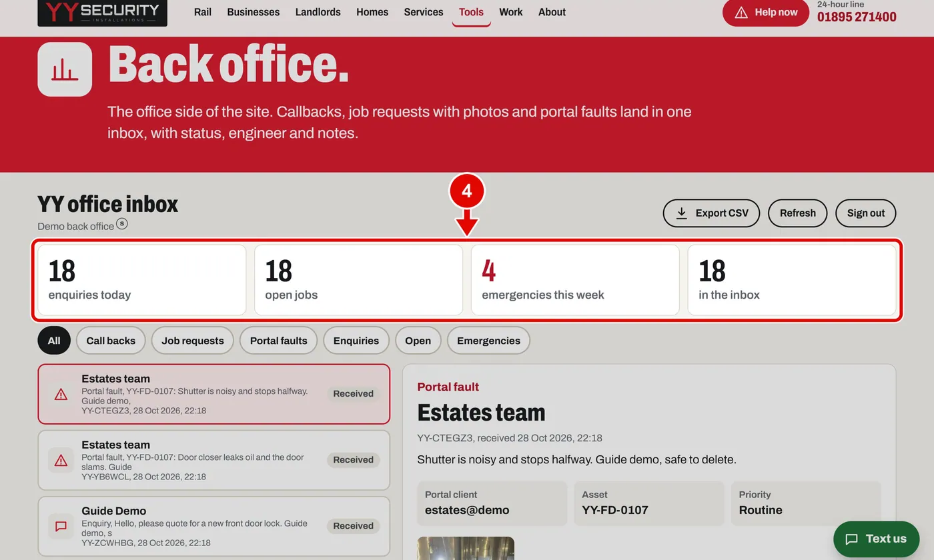Click the YY Security logo
Viewport: 934px width, 560px height.
[x=102, y=12]
